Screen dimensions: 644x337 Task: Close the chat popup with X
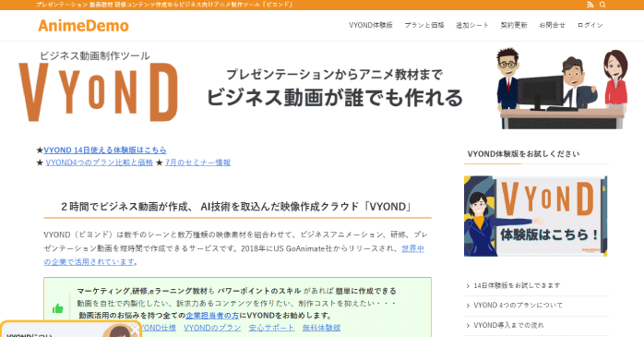click(135, 330)
